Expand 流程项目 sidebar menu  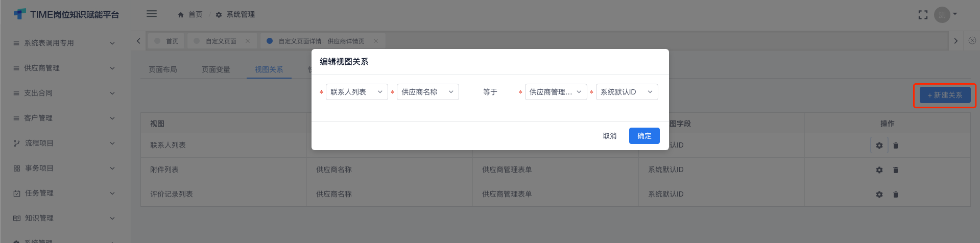(65, 143)
